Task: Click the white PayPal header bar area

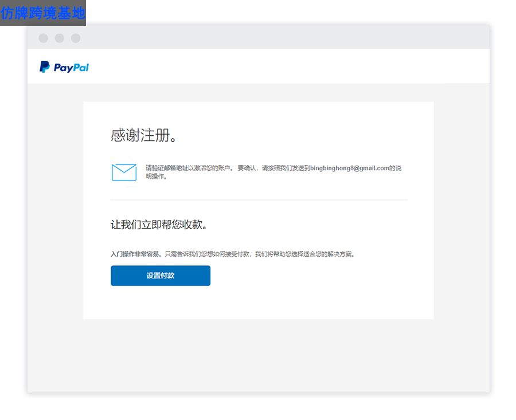Action: click(x=259, y=66)
